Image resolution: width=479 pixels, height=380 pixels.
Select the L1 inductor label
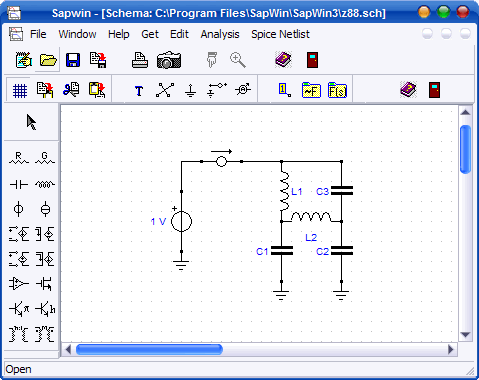point(297,192)
